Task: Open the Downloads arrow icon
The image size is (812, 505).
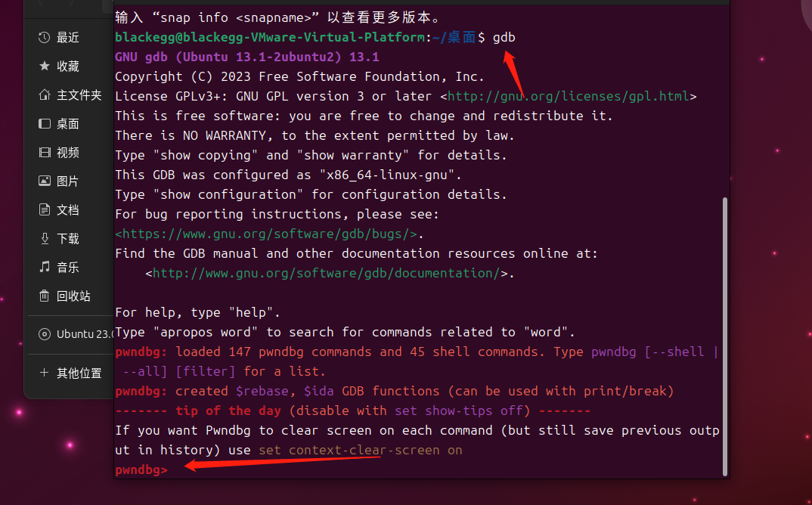Action: pyautogui.click(x=45, y=238)
